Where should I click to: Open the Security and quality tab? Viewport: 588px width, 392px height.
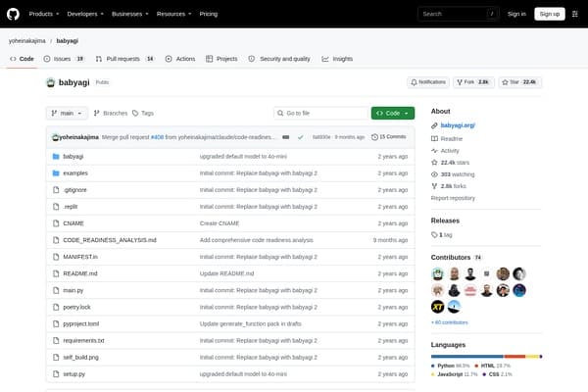coord(279,59)
